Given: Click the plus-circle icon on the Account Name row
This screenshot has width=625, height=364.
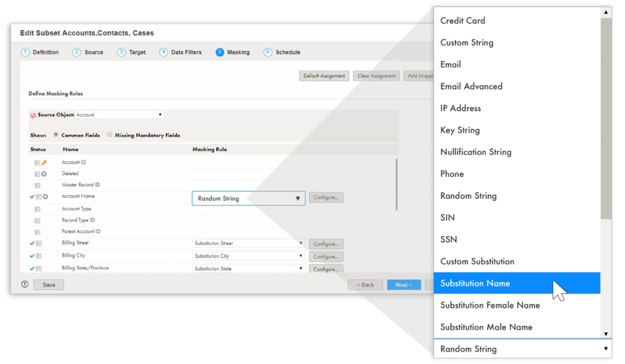Looking at the screenshot, I should 46,196.
